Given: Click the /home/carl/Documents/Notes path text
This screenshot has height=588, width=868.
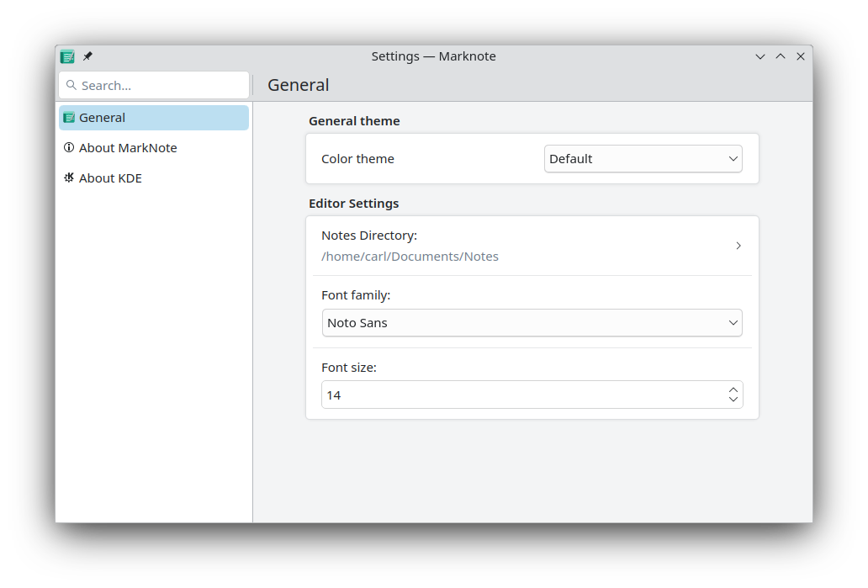Looking at the screenshot, I should (x=410, y=257).
